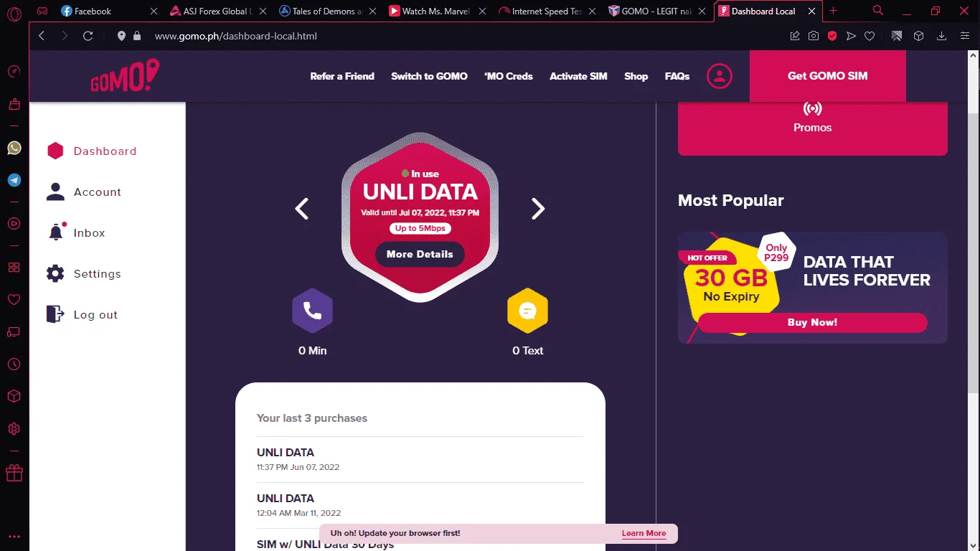Click the gift box icon in Opera sidebar
Screen dimensions: 980x551
[14, 473]
